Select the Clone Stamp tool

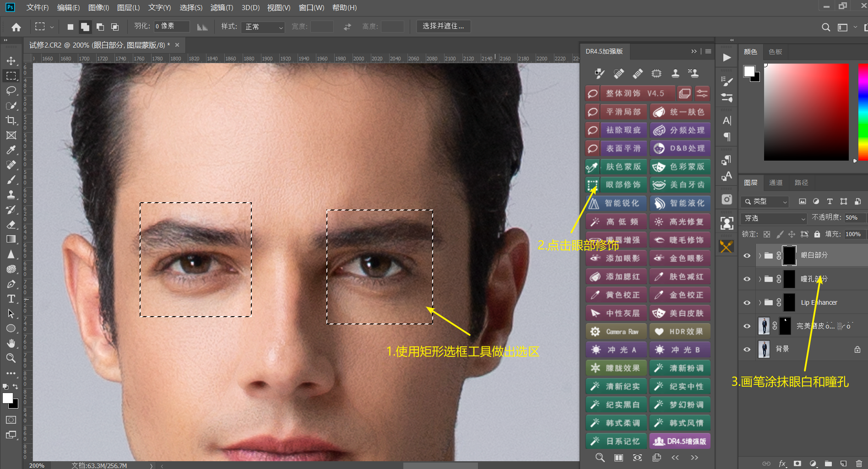point(11,194)
